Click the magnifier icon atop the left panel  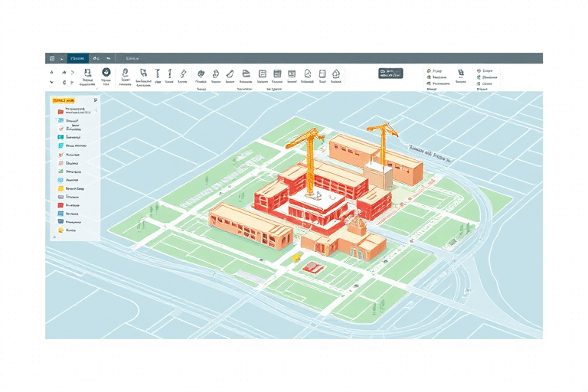coord(95,100)
